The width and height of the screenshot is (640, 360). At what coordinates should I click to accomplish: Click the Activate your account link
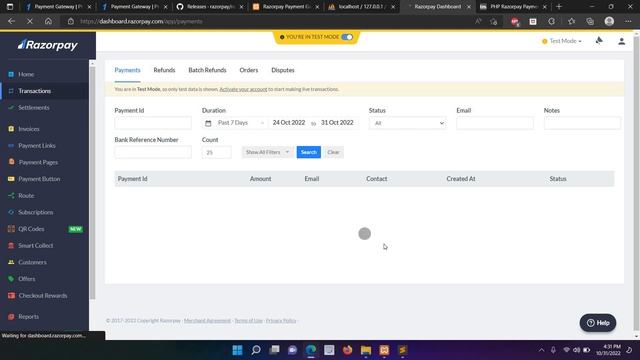[243, 89]
